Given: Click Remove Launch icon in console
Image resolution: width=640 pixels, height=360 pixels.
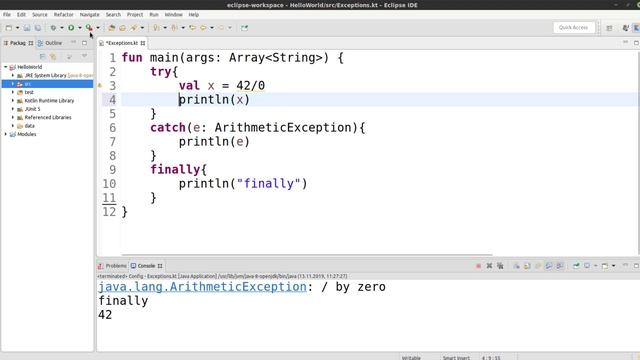Looking at the screenshot, I should [489, 266].
